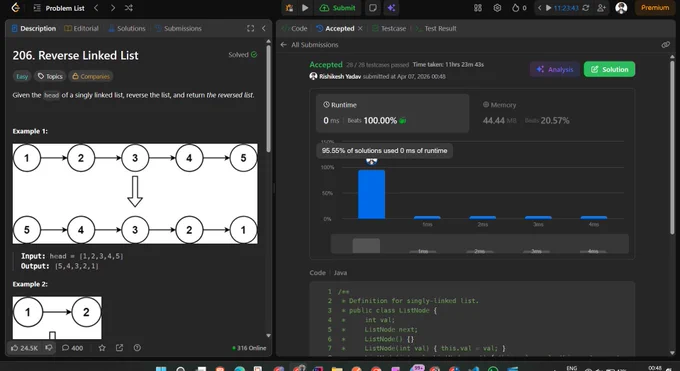Click the Submit button
The image size is (680, 371).
coord(337,8)
